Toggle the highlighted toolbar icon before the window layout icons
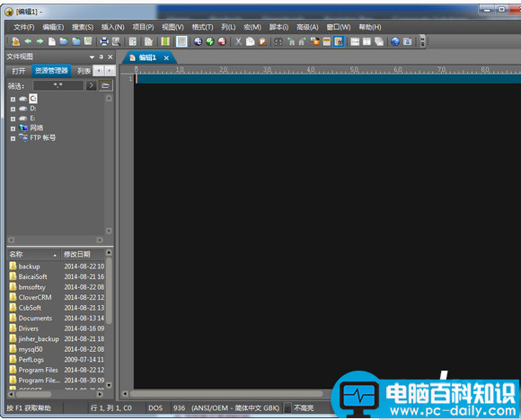This screenshot has height=420, width=521. (339, 41)
